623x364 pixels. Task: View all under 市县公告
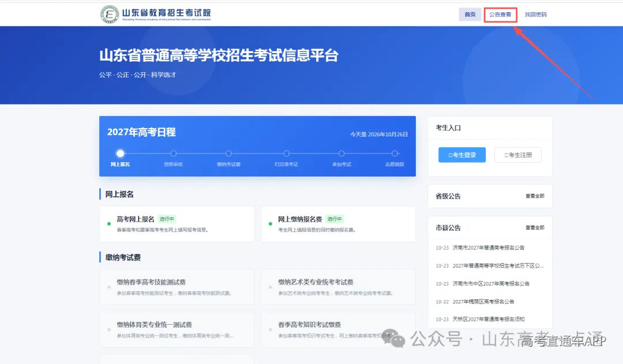(535, 228)
